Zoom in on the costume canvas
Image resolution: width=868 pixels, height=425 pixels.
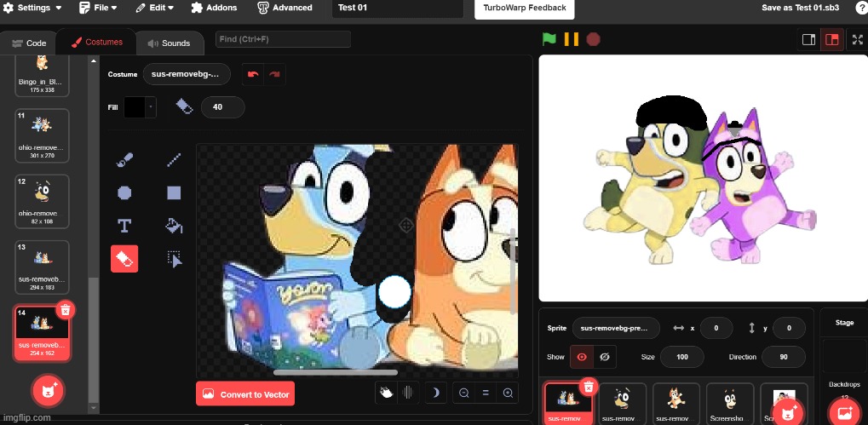click(508, 393)
